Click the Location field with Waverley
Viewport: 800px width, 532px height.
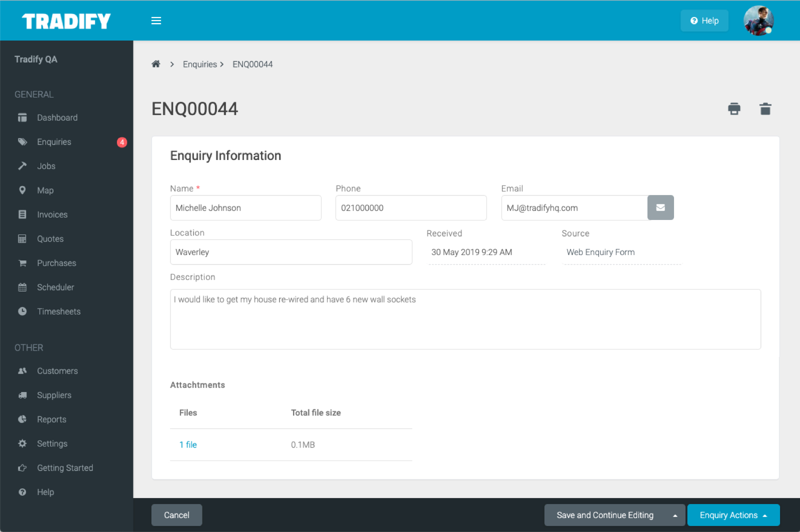(x=291, y=252)
